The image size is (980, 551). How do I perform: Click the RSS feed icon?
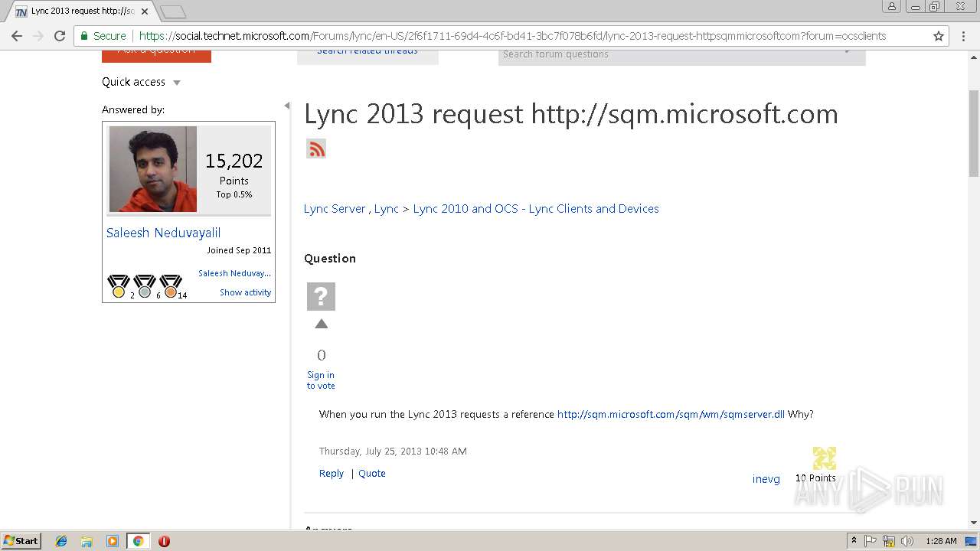coord(316,148)
